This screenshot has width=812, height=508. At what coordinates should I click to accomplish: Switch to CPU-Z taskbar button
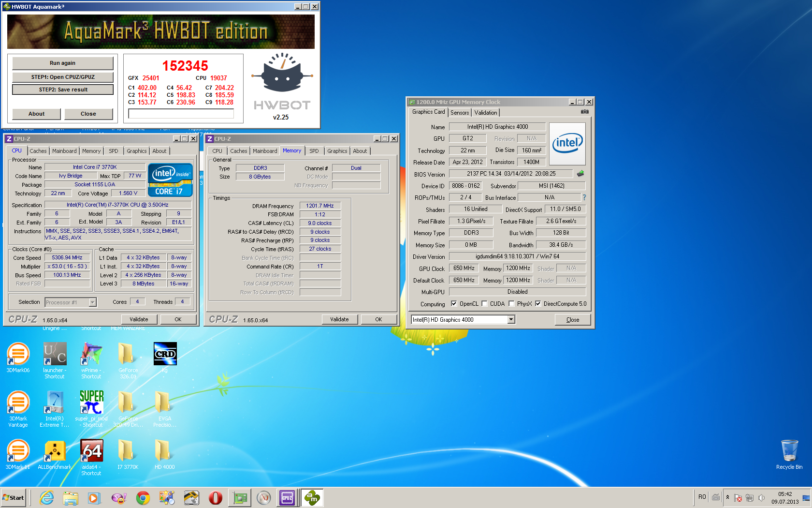(x=287, y=497)
